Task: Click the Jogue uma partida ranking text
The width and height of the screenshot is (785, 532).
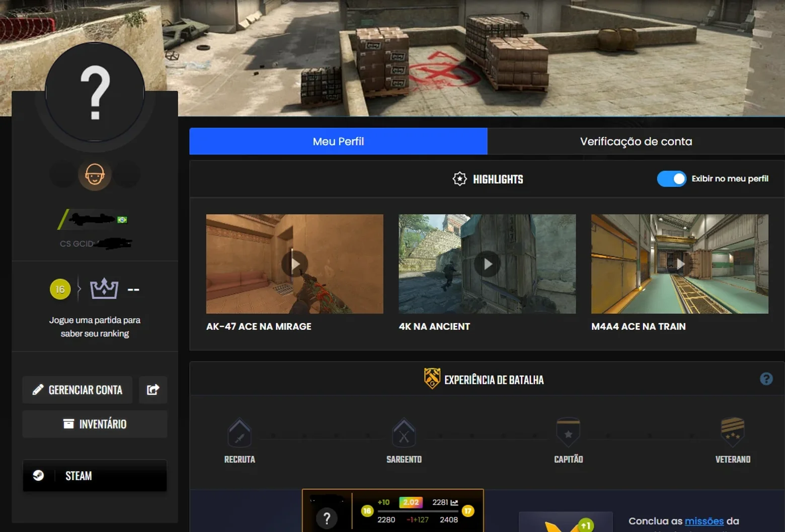Action: (x=95, y=327)
